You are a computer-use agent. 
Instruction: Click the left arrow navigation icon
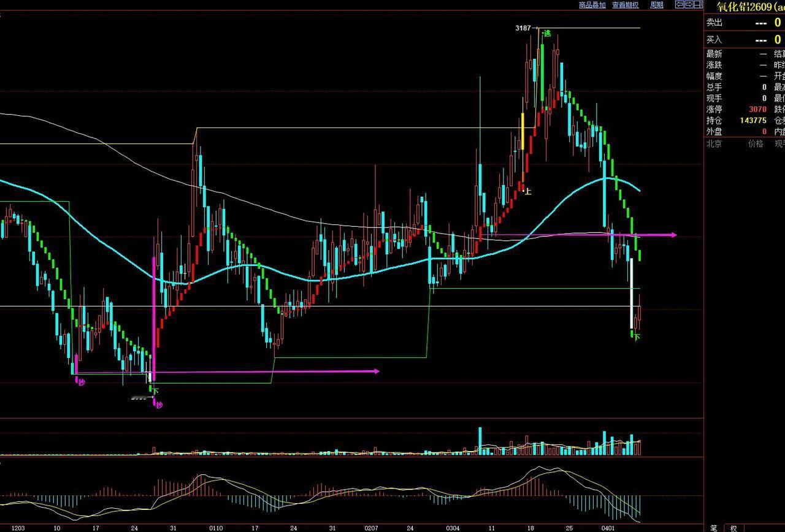click(680, 4)
